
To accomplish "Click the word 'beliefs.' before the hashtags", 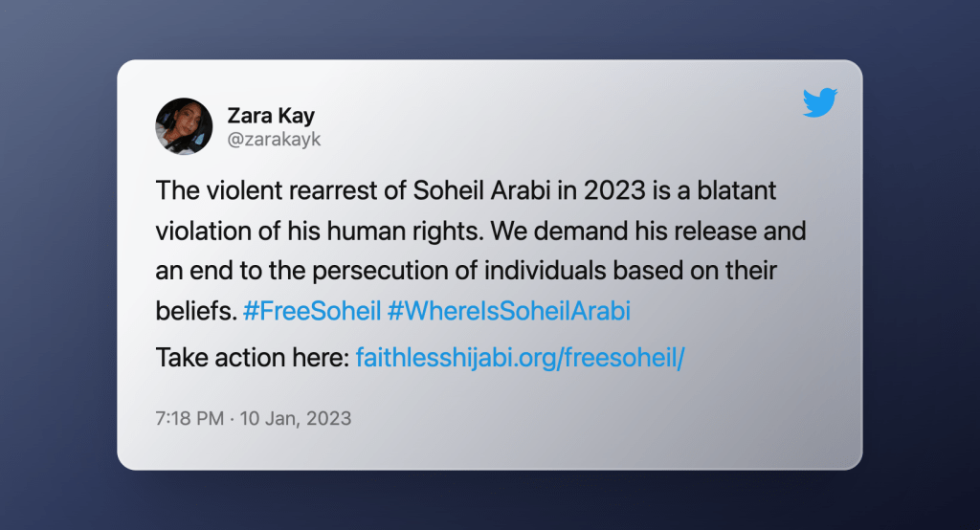I will click(x=196, y=311).
